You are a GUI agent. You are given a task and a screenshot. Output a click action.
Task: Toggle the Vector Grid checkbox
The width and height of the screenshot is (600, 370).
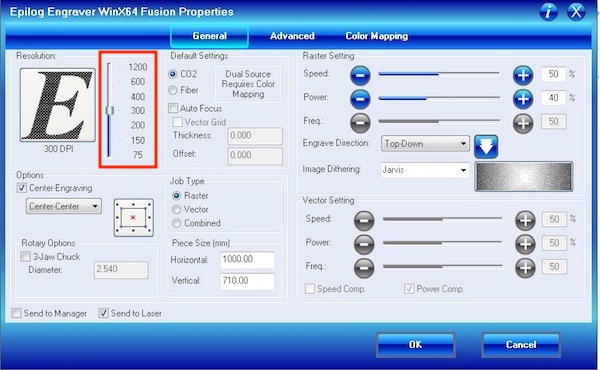[178, 122]
